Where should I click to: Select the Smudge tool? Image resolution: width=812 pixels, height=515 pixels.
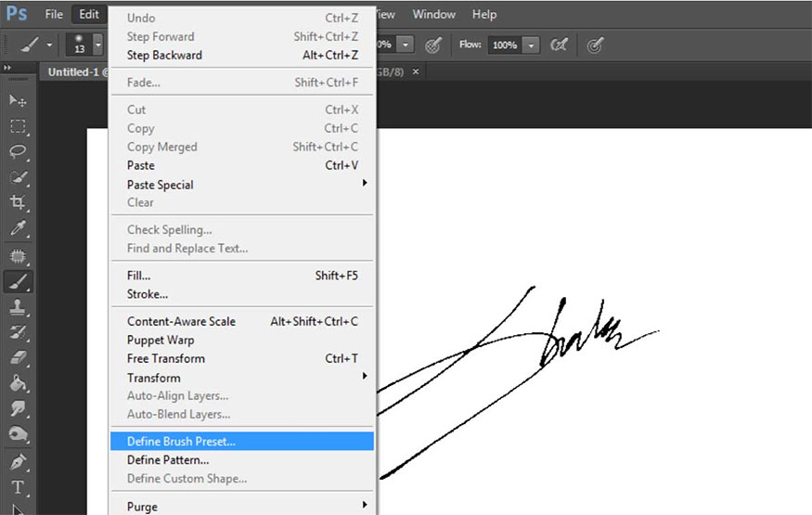click(18, 409)
